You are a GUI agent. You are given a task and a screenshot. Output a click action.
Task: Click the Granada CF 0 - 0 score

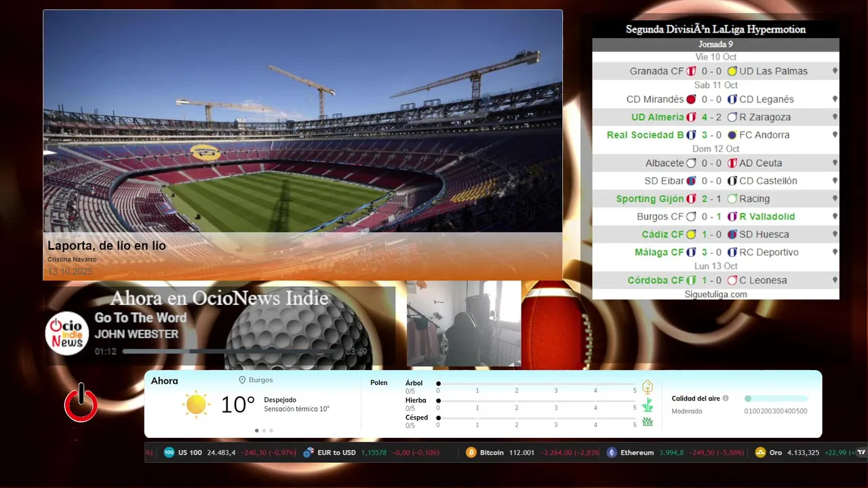pyautogui.click(x=711, y=71)
